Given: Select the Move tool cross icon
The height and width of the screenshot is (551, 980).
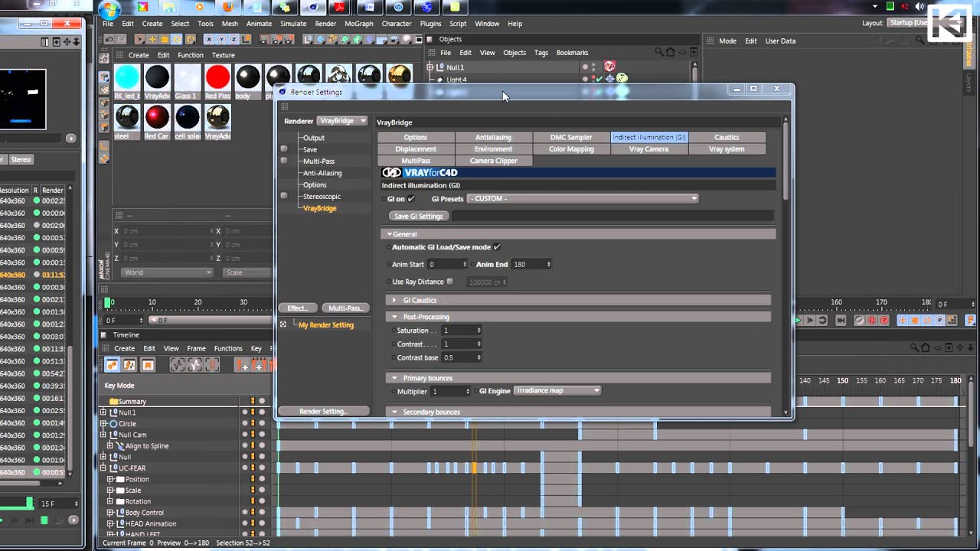Looking at the screenshot, I should 152,39.
